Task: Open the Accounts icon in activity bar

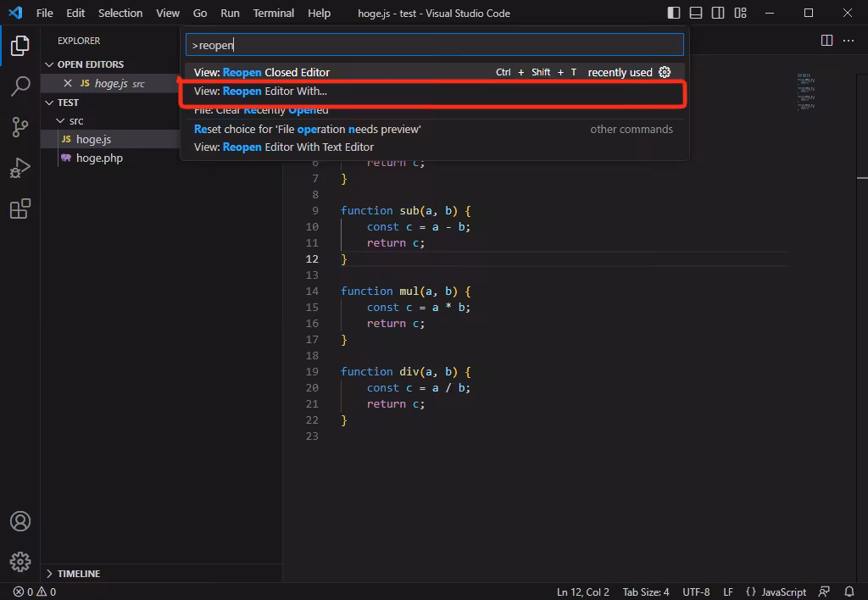Action: tap(20, 521)
